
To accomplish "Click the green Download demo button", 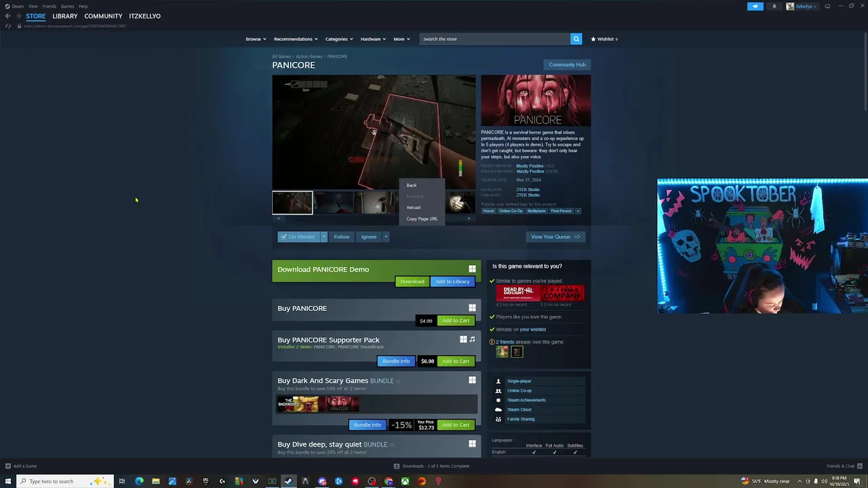I will 412,281.
